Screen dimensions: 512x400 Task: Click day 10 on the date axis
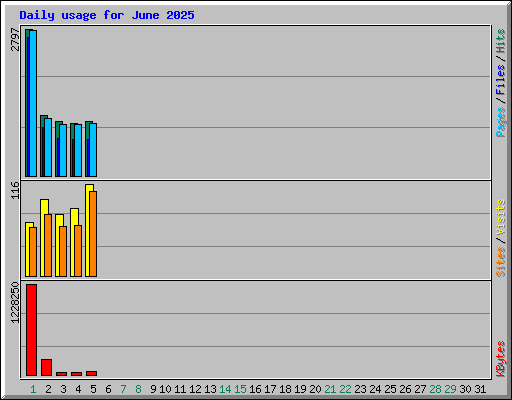tap(165, 389)
